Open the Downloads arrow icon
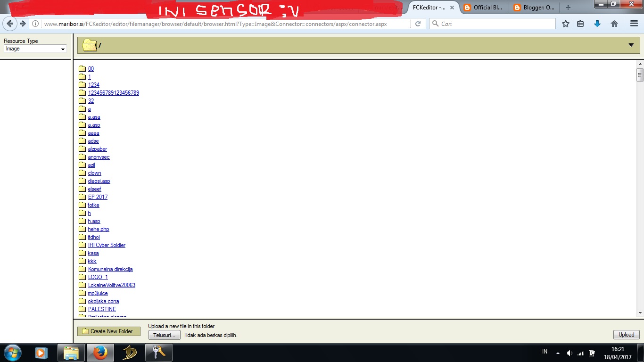The image size is (644, 362). 597,23
